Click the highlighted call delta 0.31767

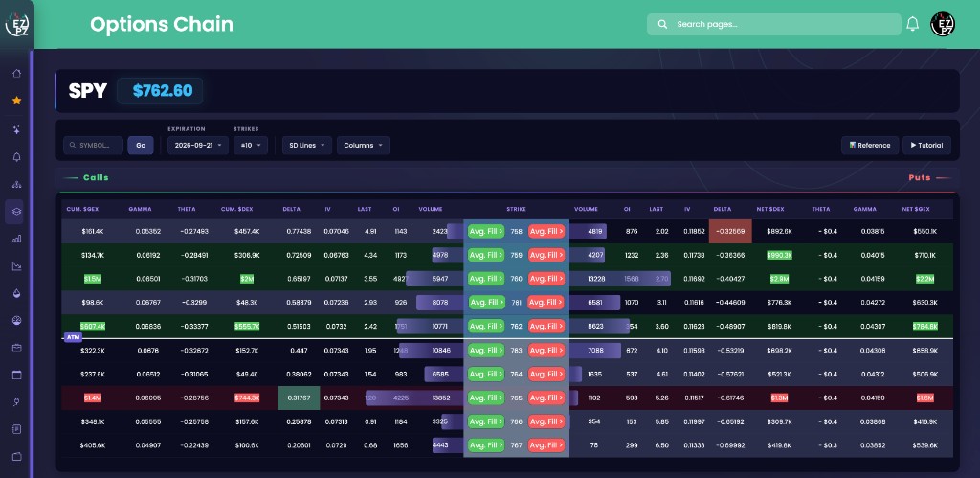(299, 398)
